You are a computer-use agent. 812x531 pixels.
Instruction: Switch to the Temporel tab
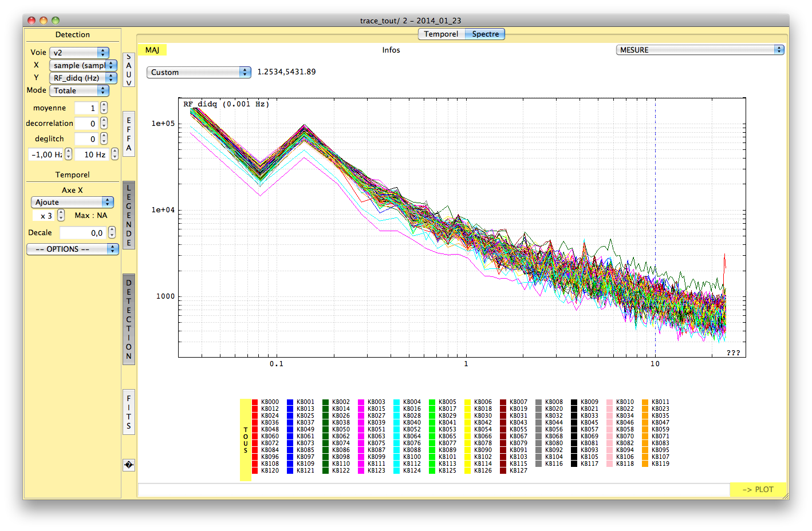[x=441, y=34]
